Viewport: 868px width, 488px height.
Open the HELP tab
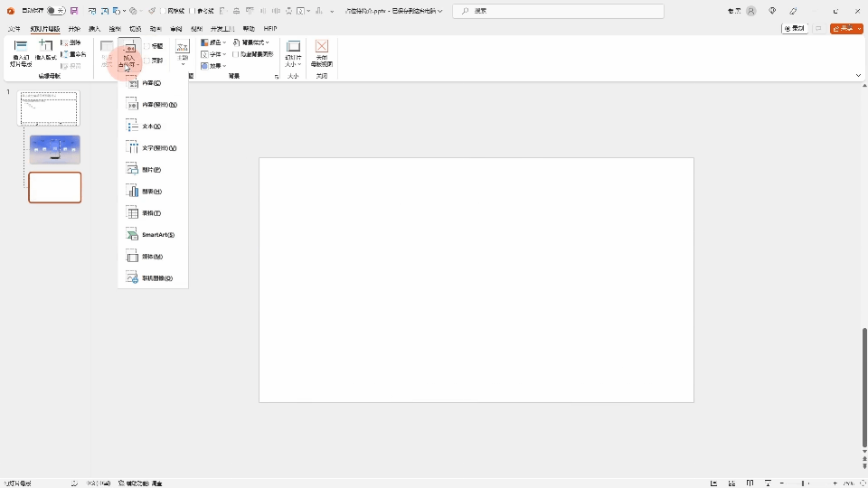pos(270,28)
